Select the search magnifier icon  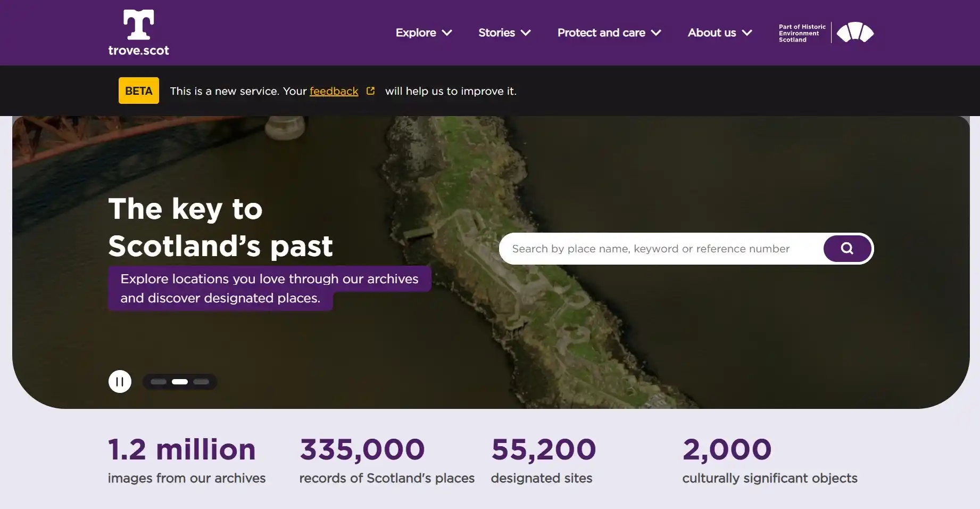tap(847, 248)
